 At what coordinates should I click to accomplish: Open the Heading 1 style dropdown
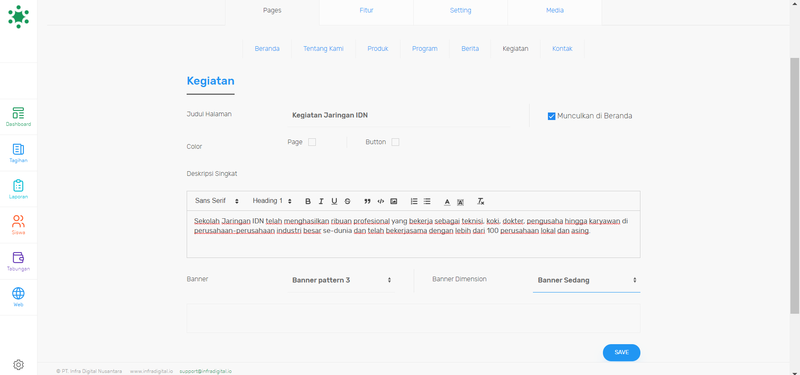pyautogui.click(x=272, y=201)
